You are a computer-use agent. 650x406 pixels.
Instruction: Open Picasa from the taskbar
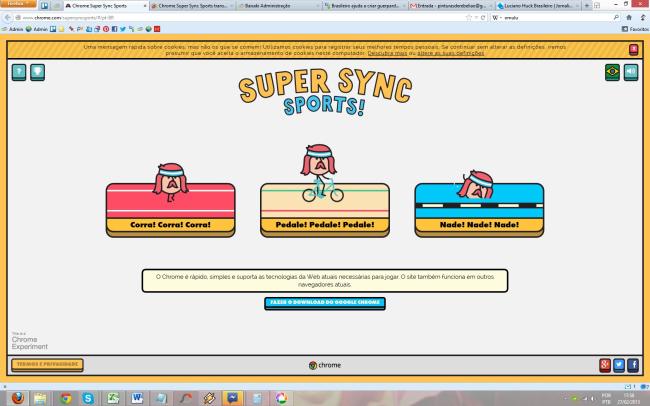coord(281,398)
